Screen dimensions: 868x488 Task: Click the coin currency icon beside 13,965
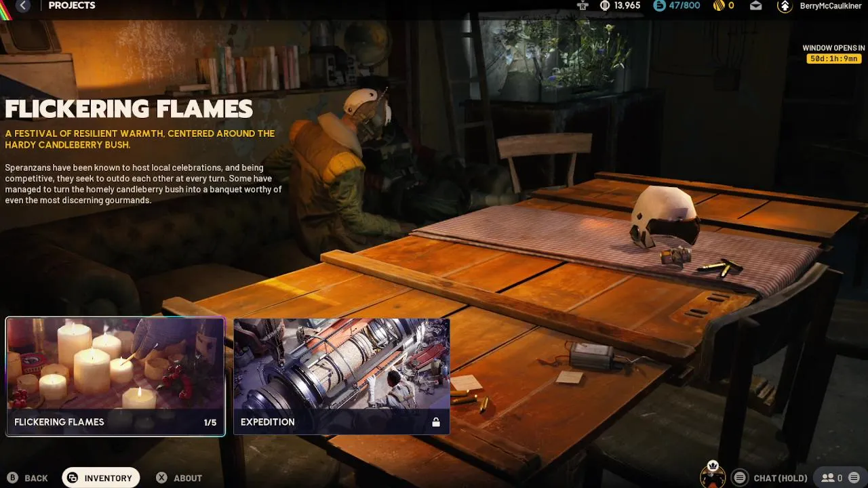(x=605, y=5)
